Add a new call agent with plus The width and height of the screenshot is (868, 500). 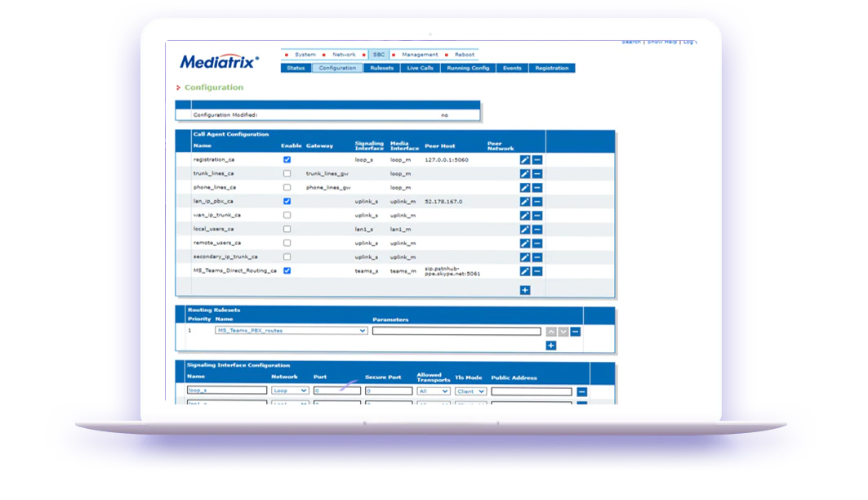tap(525, 290)
